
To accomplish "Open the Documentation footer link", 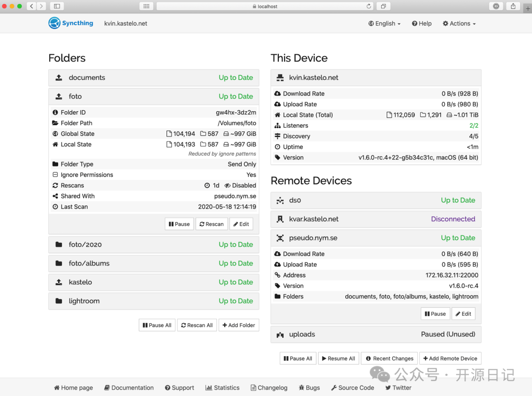I will point(129,388).
